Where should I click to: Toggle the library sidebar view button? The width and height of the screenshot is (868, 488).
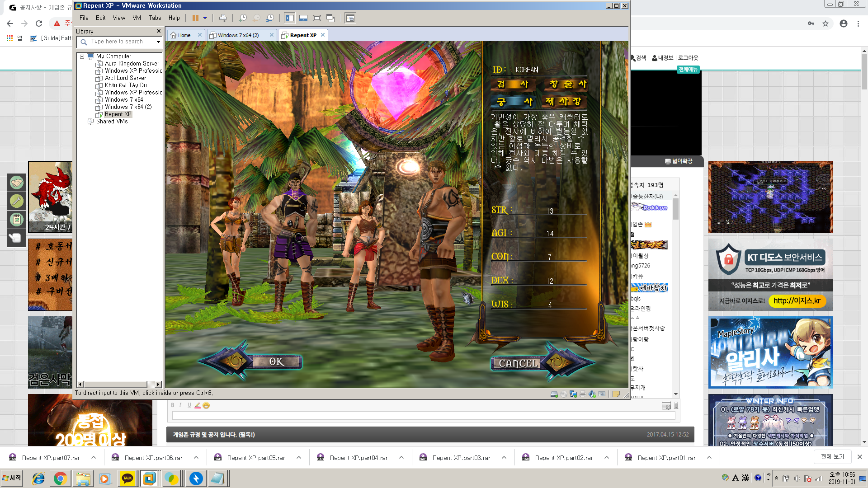[290, 18]
